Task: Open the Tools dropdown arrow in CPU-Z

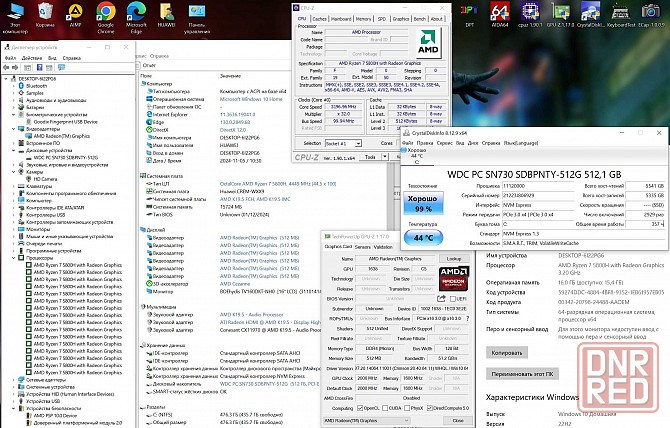Action: pos(385,157)
